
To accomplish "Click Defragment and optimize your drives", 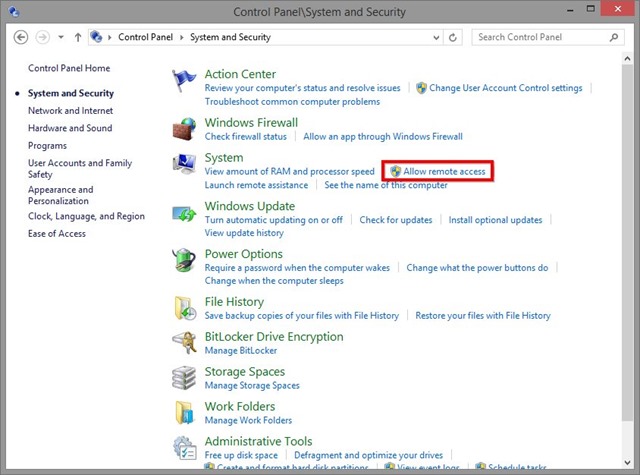I will pyautogui.click(x=368, y=455).
